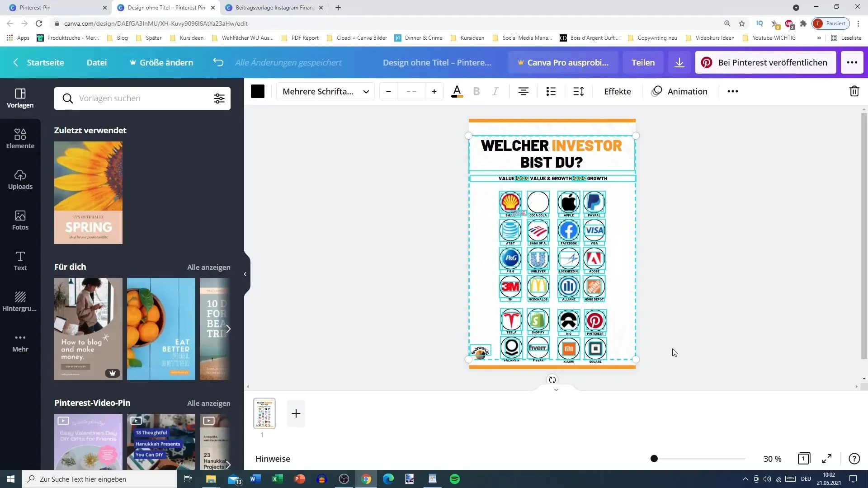Image resolution: width=868 pixels, height=488 pixels.
Task: Add a new page with plus button
Action: pos(296,413)
